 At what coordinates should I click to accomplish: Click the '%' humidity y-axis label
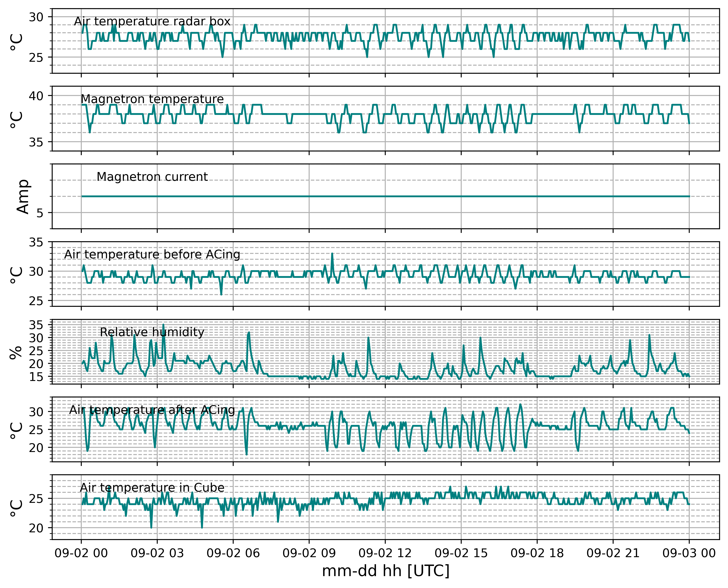16,352
